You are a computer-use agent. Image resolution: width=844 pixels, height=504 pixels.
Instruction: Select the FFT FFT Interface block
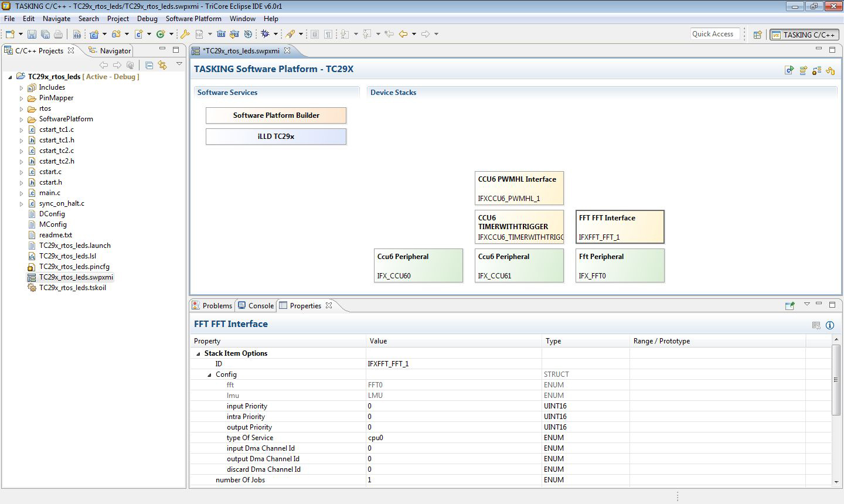(x=620, y=227)
